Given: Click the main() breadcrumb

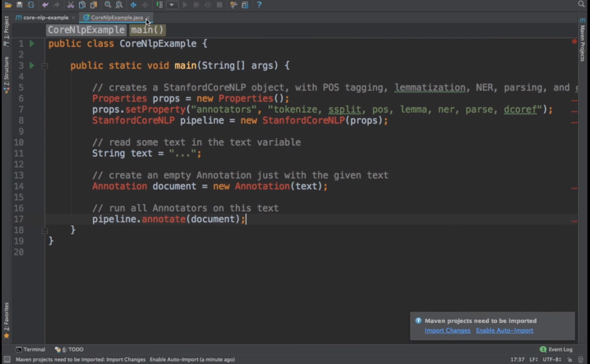Looking at the screenshot, I should [x=147, y=30].
